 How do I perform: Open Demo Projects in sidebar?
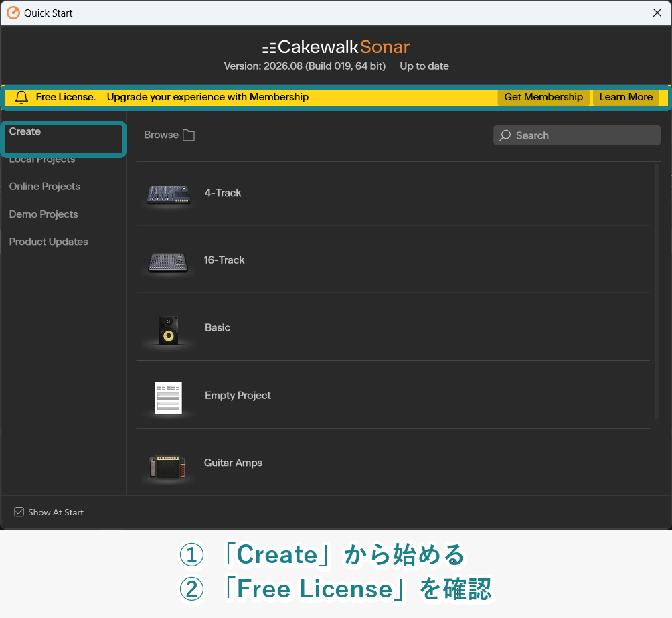[x=44, y=214]
